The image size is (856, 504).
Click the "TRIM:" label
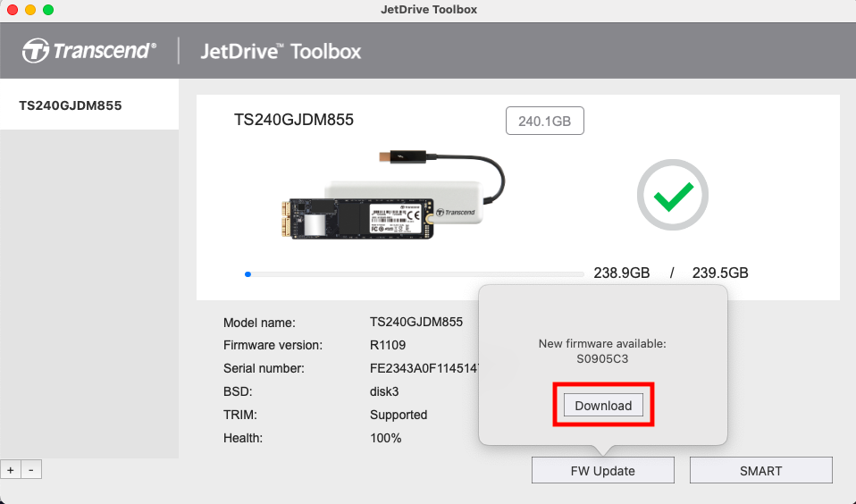[240, 415]
